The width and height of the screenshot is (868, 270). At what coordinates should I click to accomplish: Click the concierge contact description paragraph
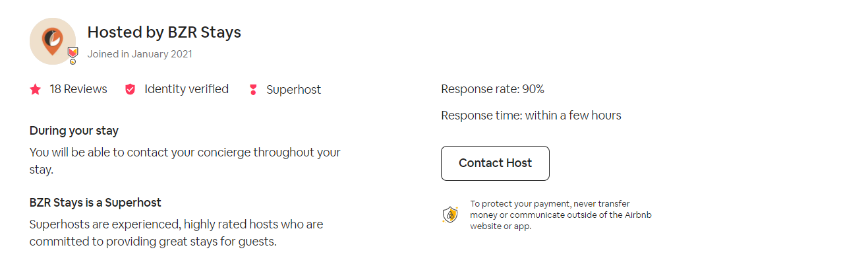tap(185, 160)
